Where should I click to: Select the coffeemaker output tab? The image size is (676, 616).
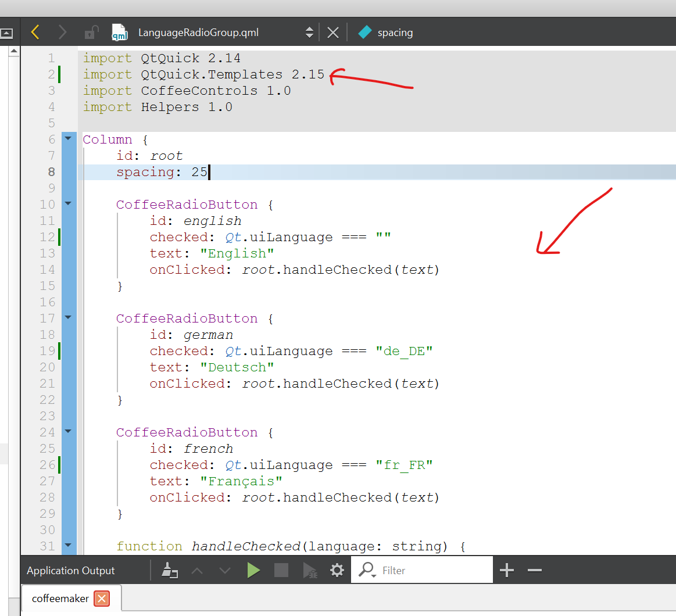coord(60,599)
